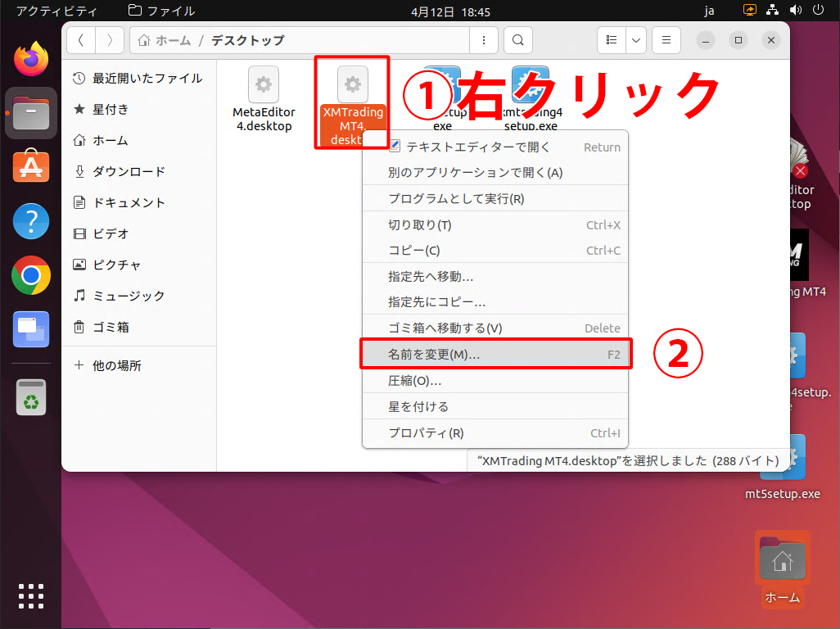Go back with the left arrow button
The image size is (840, 629).
(x=80, y=40)
